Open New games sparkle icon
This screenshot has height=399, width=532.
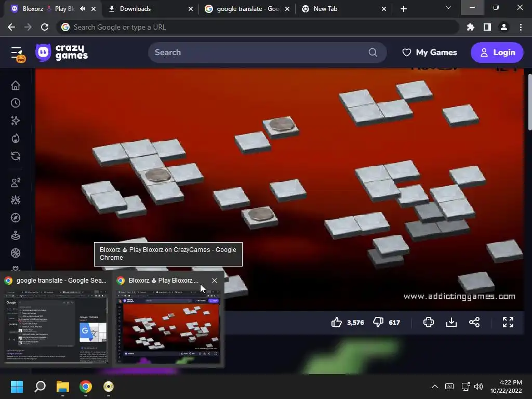[x=16, y=121]
